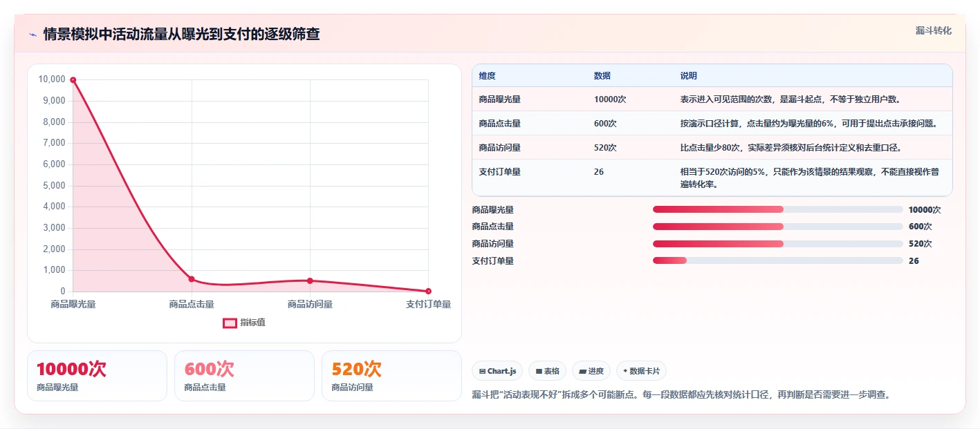Click the 商品曝光量 progress bar
Viewport: 980px width, 429px height.
[778, 209]
